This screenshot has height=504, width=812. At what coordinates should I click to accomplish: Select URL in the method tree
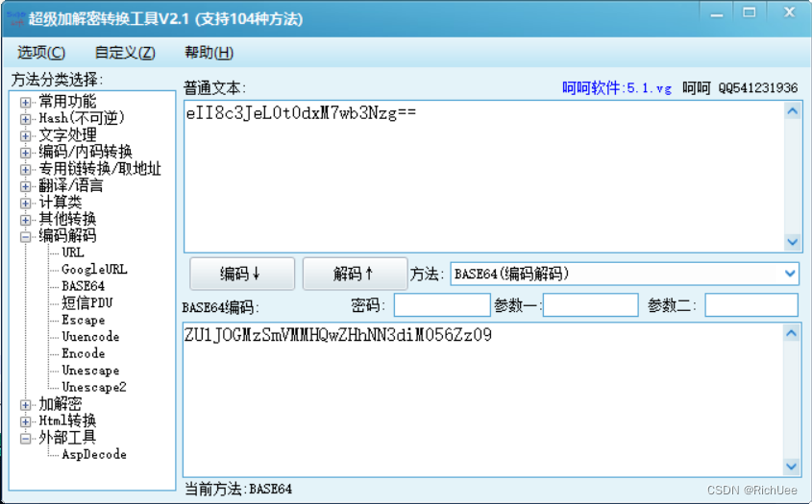click(72, 252)
